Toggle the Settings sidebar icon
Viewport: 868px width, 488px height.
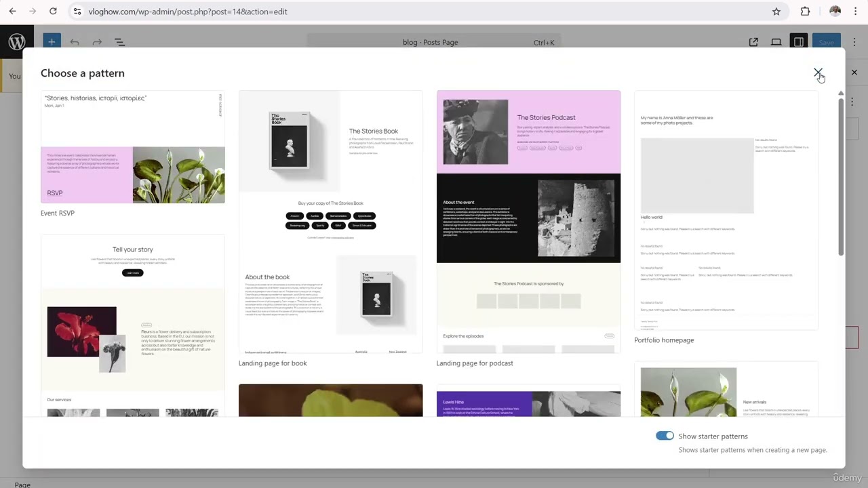(x=799, y=42)
